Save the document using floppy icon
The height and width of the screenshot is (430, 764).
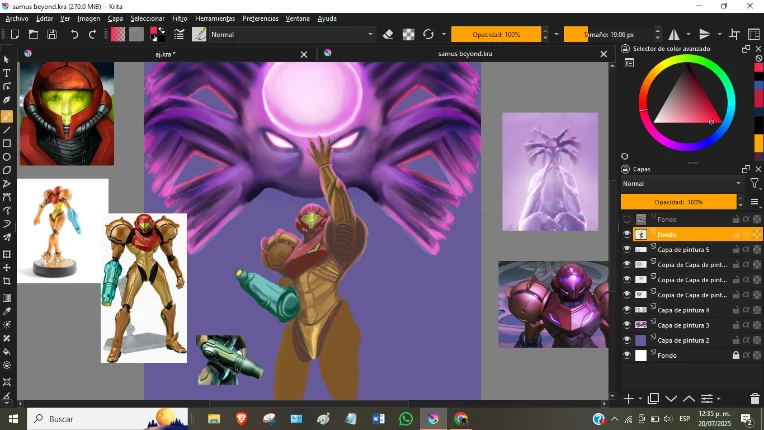(x=52, y=35)
